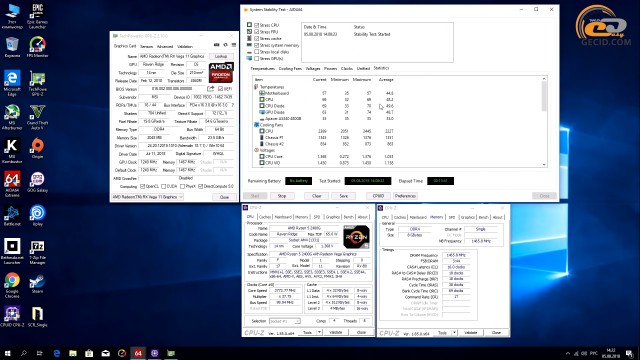Open SPD tab in right CPU-Z window

click(452, 217)
